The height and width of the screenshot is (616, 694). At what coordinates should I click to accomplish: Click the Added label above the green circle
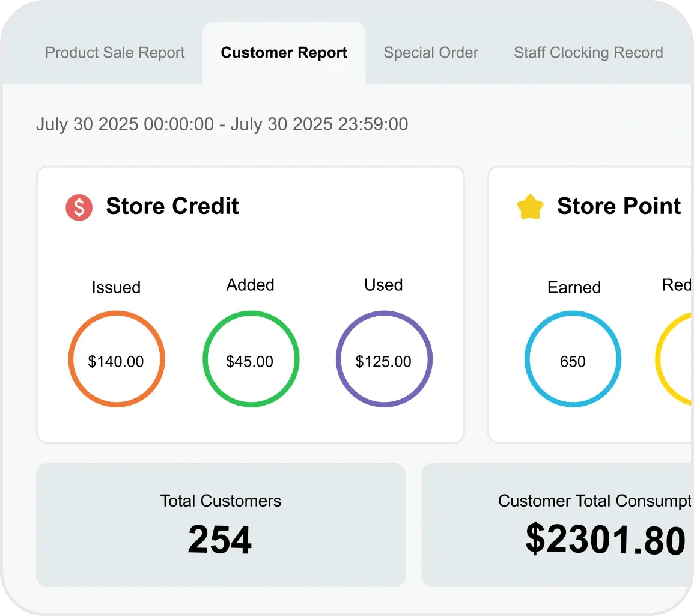pos(250,285)
